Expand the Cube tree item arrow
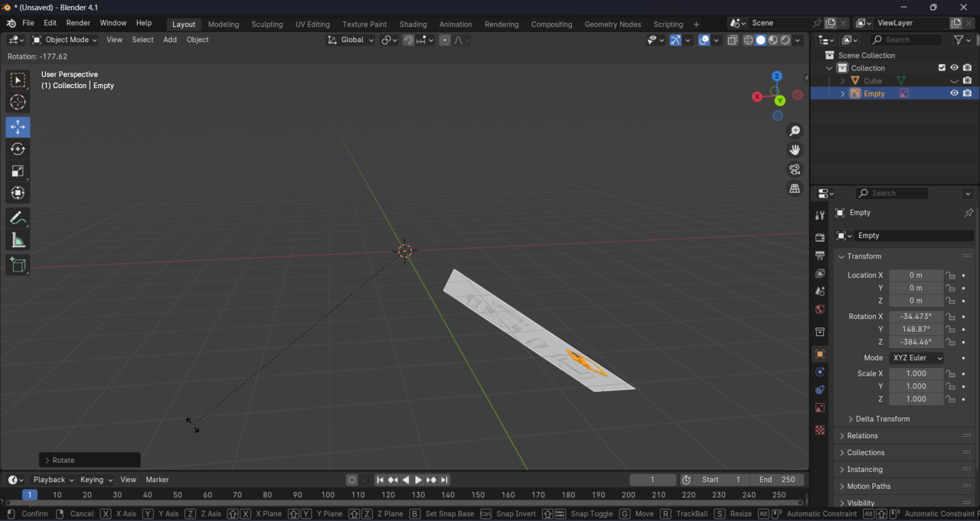Image resolution: width=980 pixels, height=521 pixels. [843, 80]
